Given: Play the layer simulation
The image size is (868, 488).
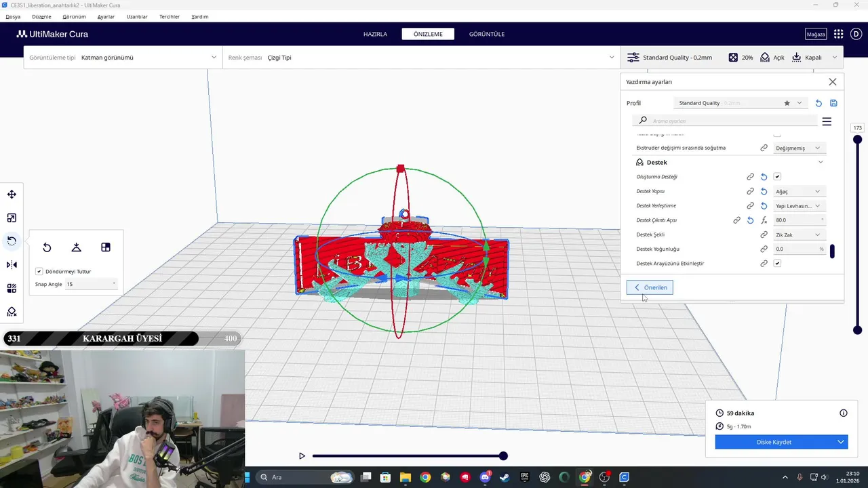Looking at the screenshot, I should [302, 456].
